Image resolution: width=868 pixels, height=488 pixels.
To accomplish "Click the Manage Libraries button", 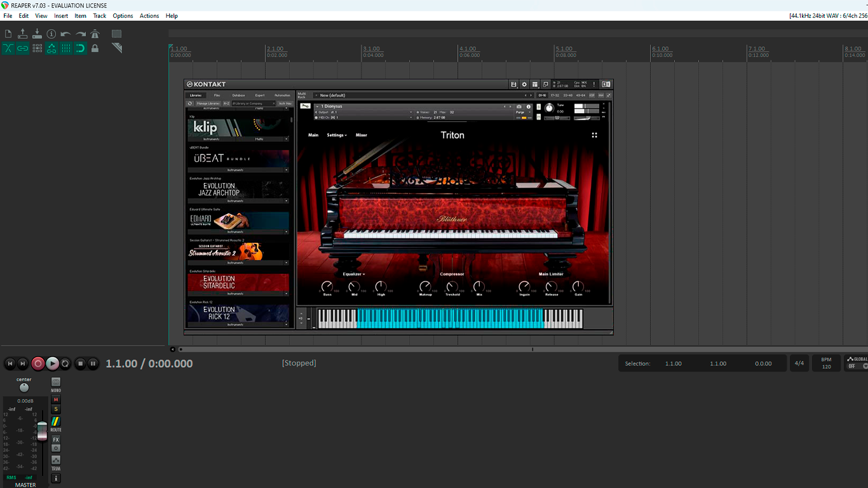I will (x=208, y=104).
